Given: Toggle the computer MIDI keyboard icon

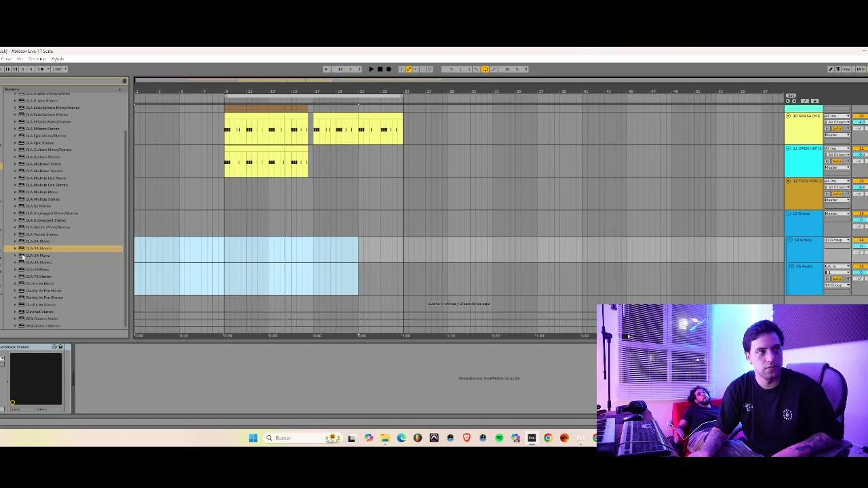Looking at the screenshot, I should (x=838, y=69).
